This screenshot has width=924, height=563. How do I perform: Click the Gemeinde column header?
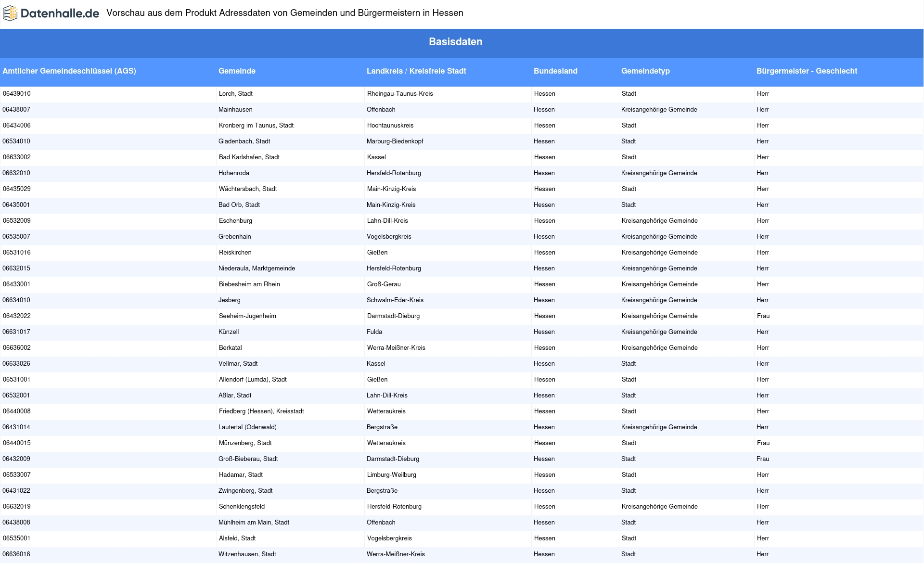coord(237,71)
